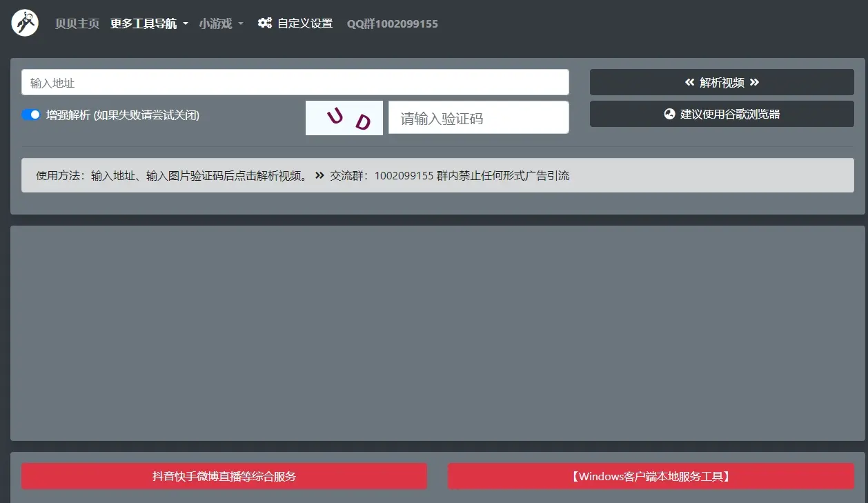The width and height of the screenshot is (868, 503).
Task: Click the right double-chevron on 解析视频 button
Action: 755,81
